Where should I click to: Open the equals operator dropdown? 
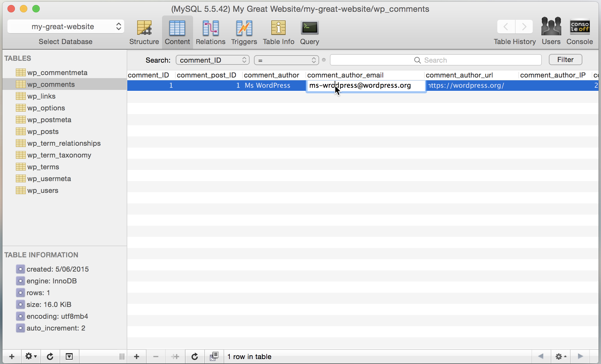click(x=286, y=60)
